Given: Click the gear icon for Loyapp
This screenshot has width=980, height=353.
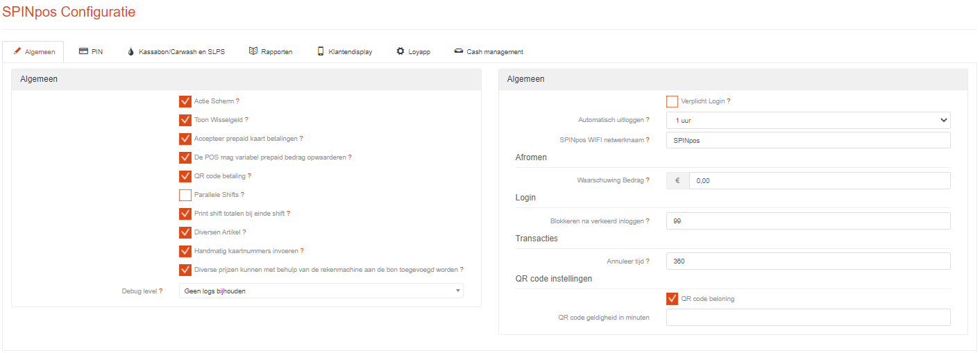Looking at the screenshot, I should (x=400, y=51).
